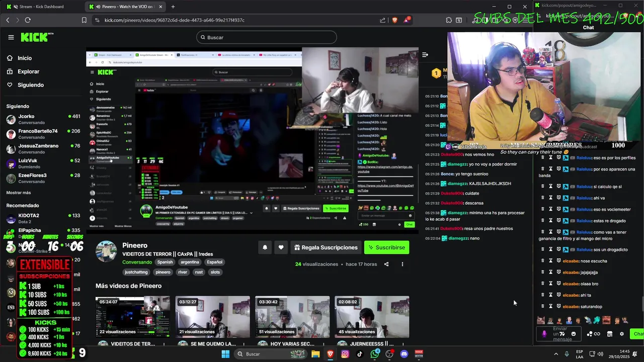644x362 pixels.
Task: Click the heart follow icon for Pineero
Action: [x=281, y=247]
